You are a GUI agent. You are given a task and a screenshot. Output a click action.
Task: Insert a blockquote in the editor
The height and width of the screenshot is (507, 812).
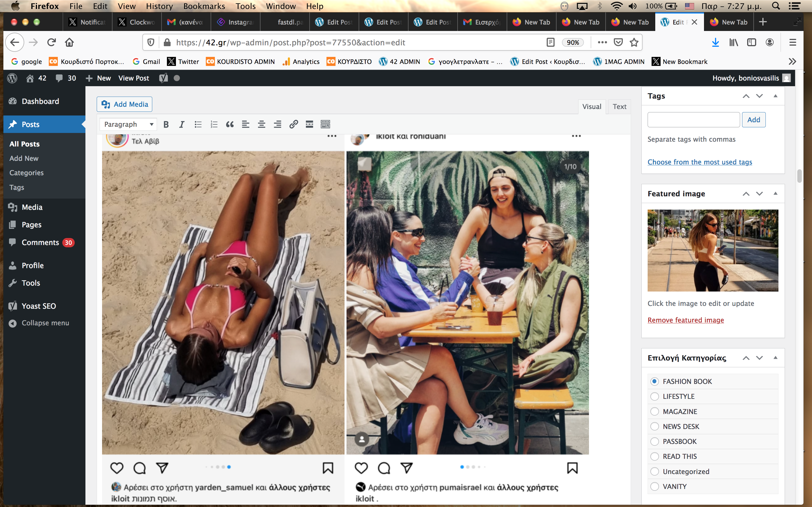click(x=230, y=124)
